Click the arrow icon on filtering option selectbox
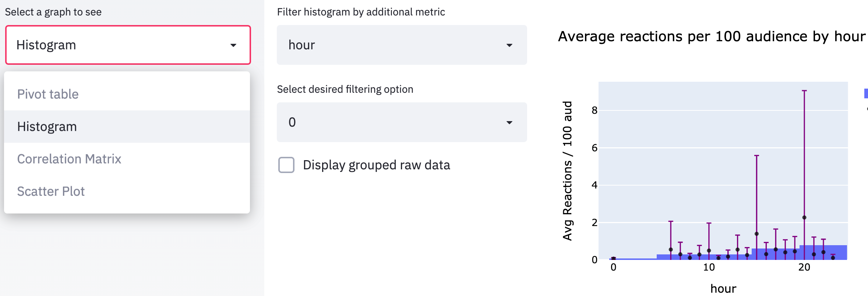The image size is (868, 296). 509,123
